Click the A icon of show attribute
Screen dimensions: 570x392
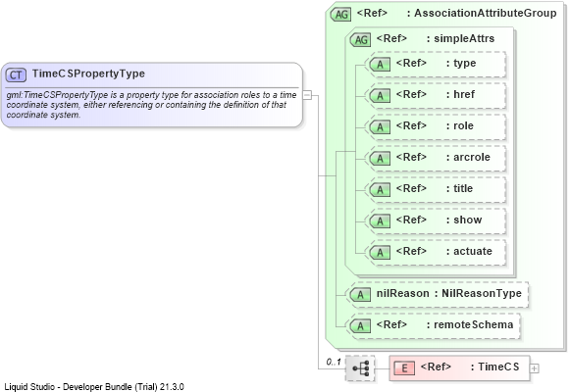(x=381, y=221)
